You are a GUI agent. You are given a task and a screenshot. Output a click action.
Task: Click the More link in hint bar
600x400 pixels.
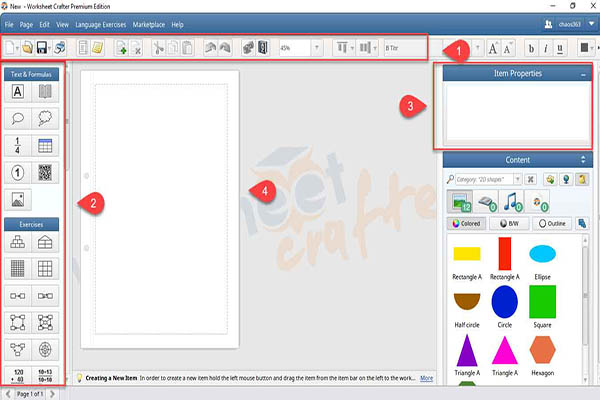[x=426, y=379]
